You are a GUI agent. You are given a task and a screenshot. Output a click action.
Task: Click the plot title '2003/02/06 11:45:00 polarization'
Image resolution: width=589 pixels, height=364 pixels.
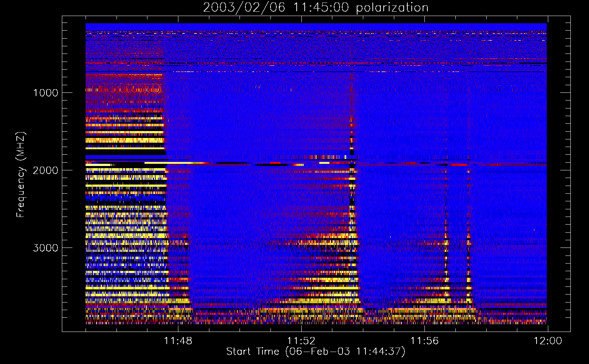click(x=315, y=8)
